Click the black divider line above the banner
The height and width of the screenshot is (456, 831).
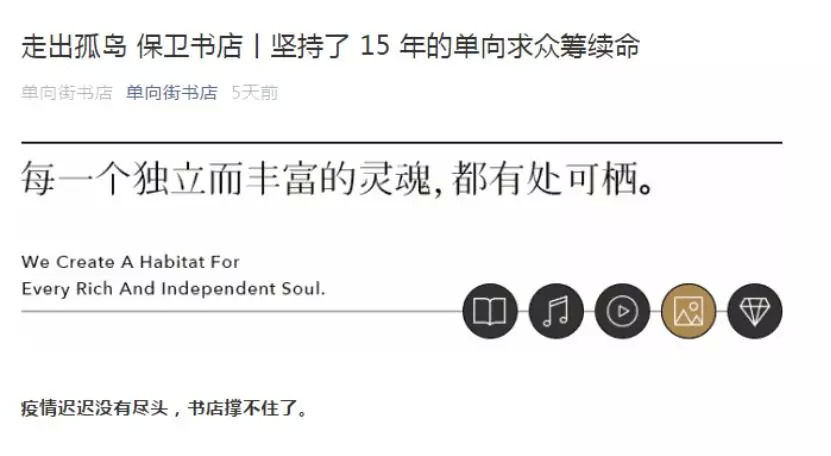tap(402, 143)
